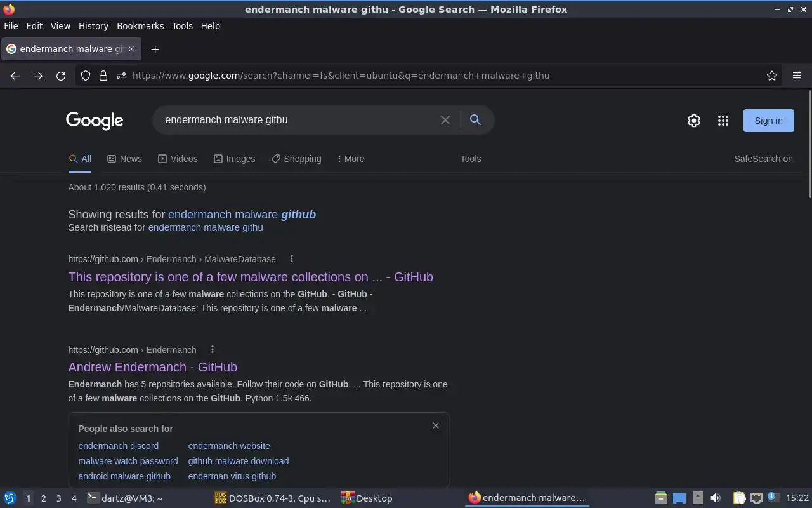Reload the current page
This screenshot has width=812, height=508.
tap(61, 76)
